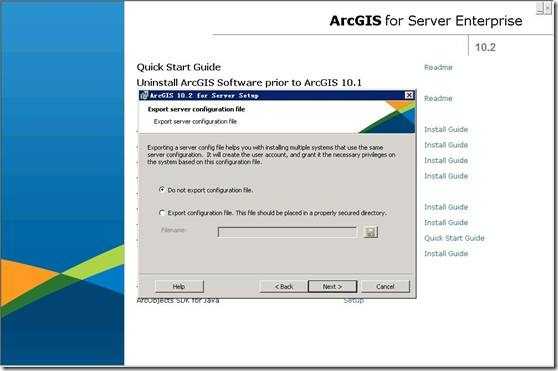558x371 pixels.
Task: Open the 'Quick Start Guide' link in right column
Action: point(454,238)
